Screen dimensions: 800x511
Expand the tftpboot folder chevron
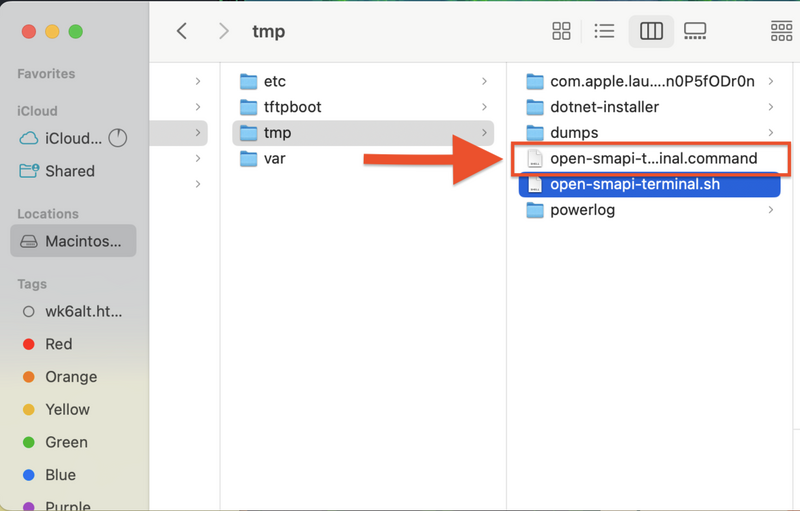(x=484, y=107)
